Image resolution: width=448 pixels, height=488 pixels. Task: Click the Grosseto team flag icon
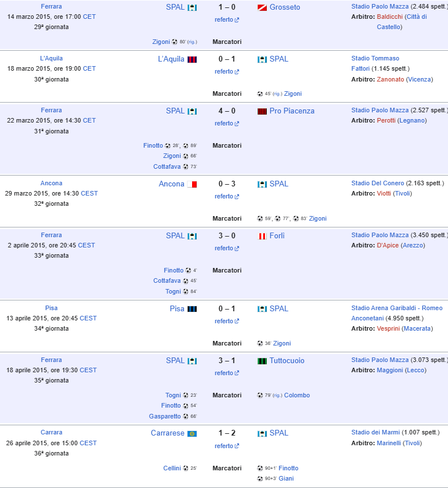tap(262, 8)
